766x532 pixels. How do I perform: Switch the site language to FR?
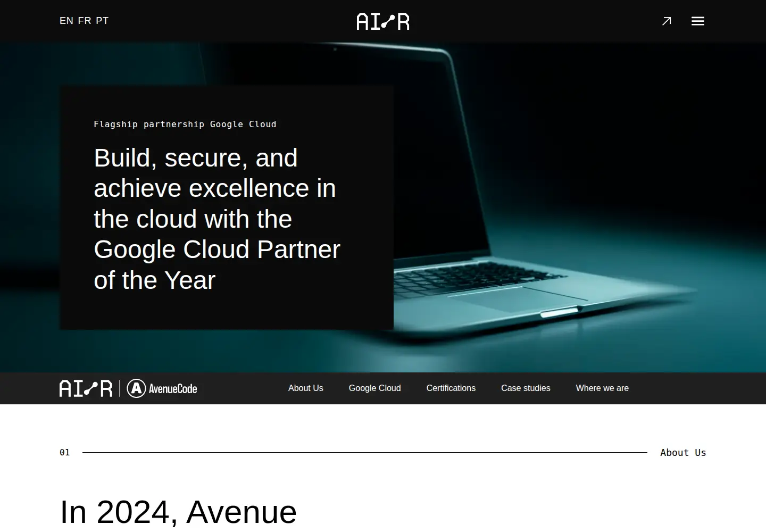coord(85,21)
